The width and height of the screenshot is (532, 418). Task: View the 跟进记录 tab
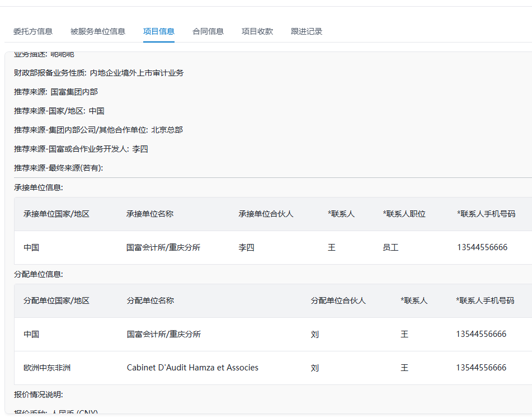tap(307, 31)
